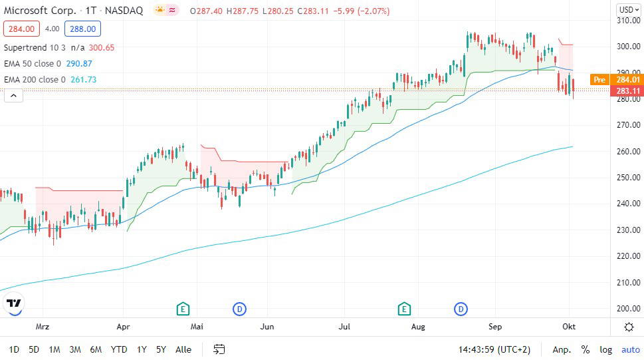Click the pink approximate-data indicator icon
Viewport: 644px width, 360px height.
click(x=172, y=10)
